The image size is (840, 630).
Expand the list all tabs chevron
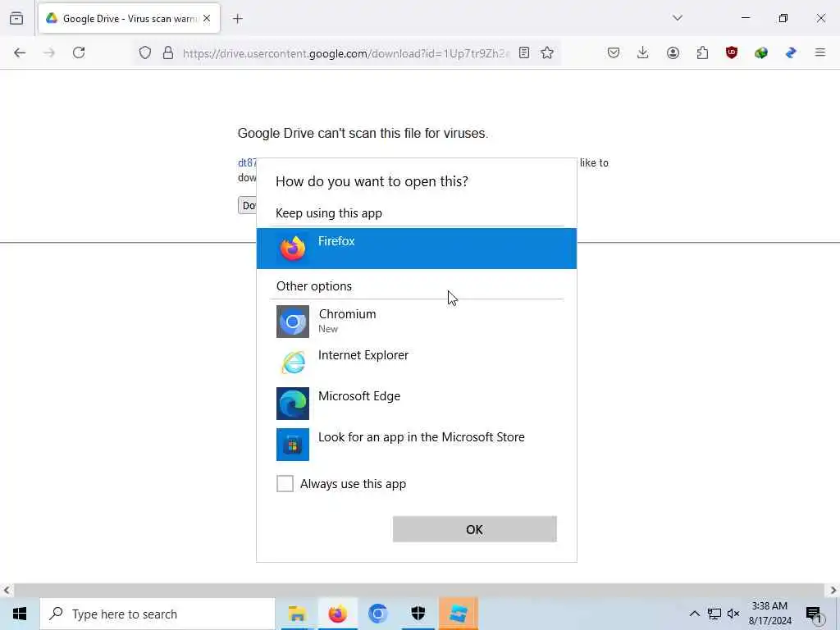point(678,18)
